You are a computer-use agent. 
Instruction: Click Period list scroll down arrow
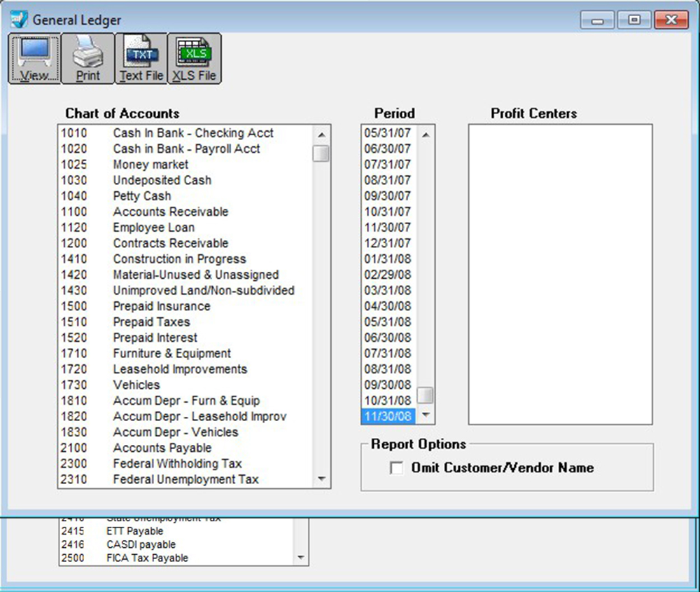(426, 415)
